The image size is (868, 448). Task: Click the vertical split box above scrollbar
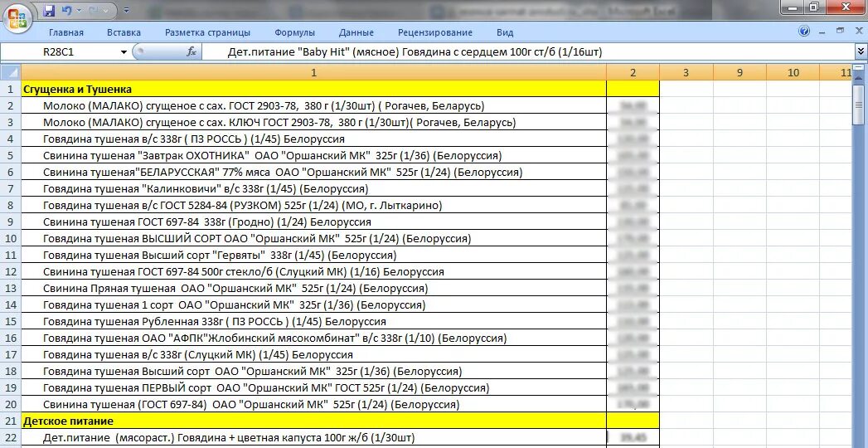click(x=859, y=69)
